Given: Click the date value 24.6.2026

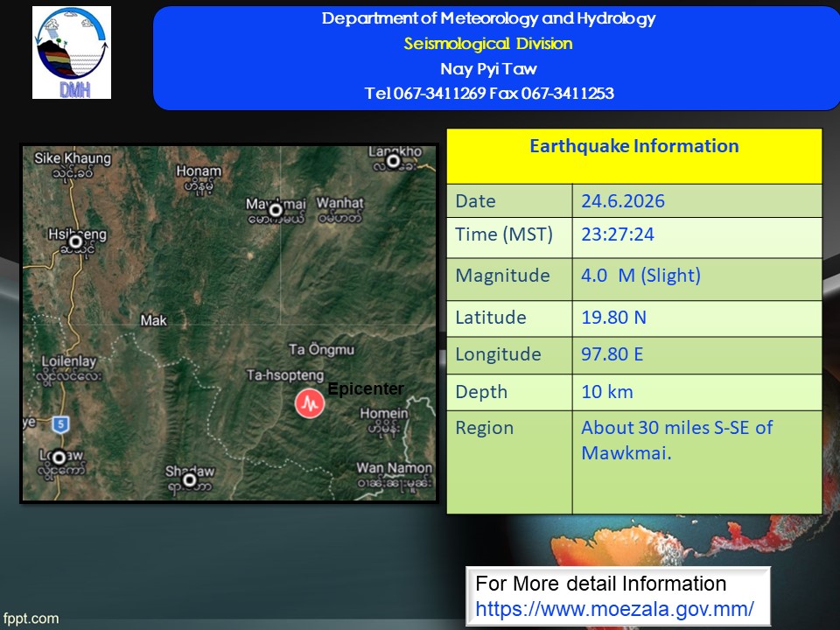Looking at the screenshot, I should coord(623,201).
